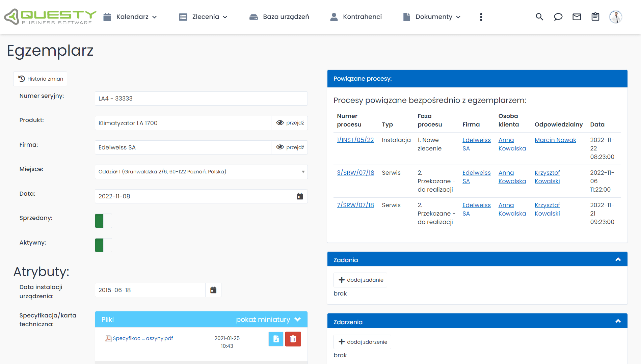Open the mail envelope icon

[x=577, y=17]
